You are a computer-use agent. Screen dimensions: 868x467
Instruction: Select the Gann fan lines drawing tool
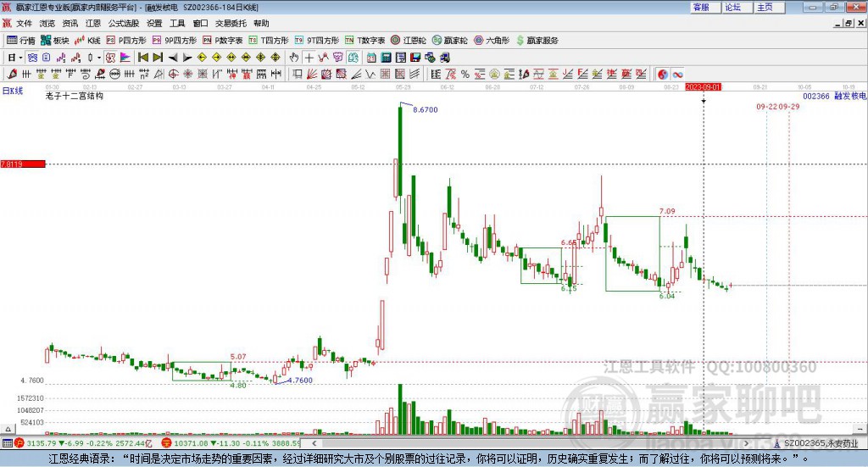312,74
